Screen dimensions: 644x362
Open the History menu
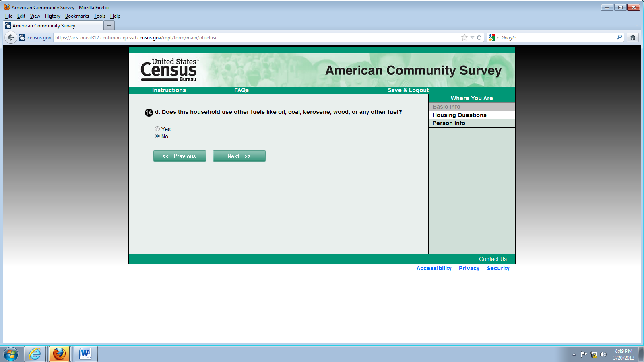52,16
